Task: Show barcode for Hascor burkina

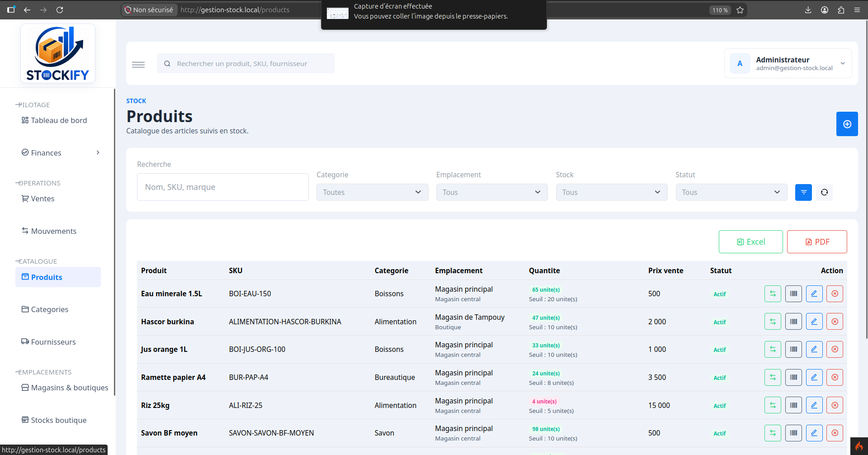Action: point(793,322)
